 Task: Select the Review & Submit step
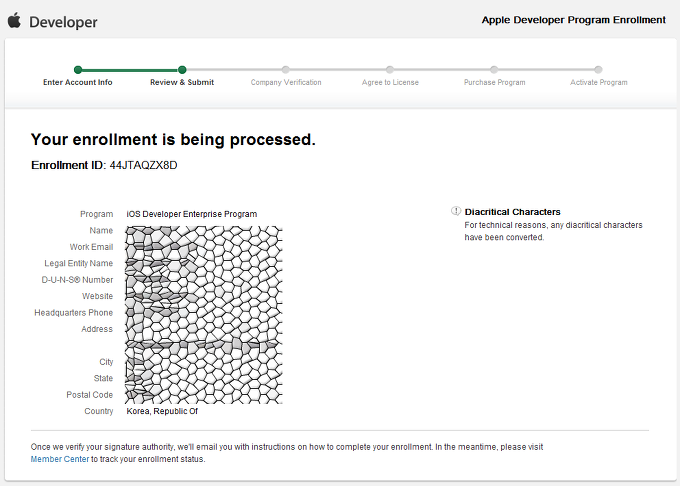tap(182, 82)
